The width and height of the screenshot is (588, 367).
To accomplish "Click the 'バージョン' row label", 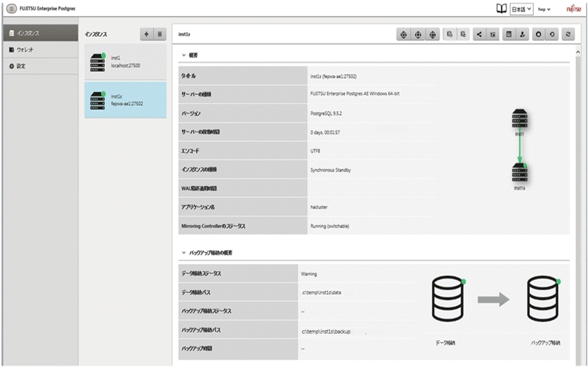I will click(x=190, y=113).
